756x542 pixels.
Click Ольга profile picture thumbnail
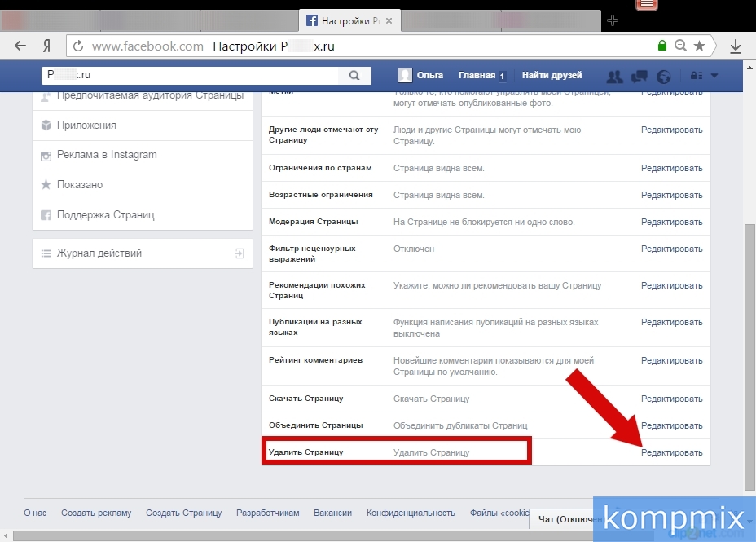[405, 75]
